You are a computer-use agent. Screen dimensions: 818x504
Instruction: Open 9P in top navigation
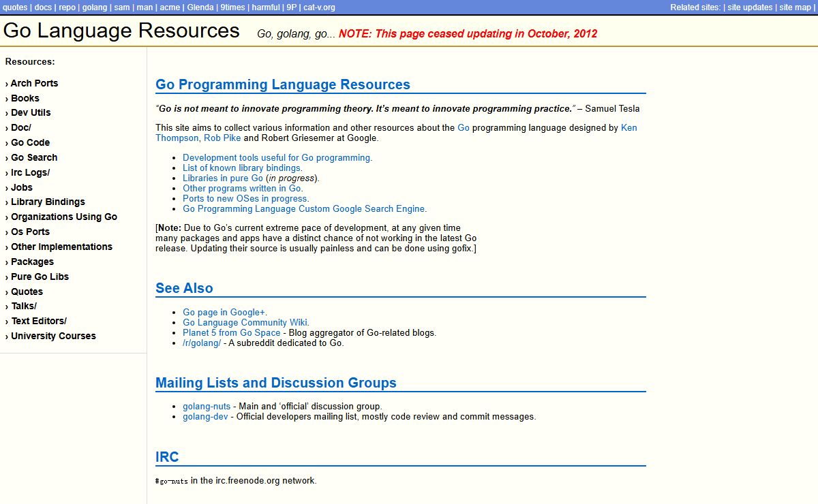(291, 7)
